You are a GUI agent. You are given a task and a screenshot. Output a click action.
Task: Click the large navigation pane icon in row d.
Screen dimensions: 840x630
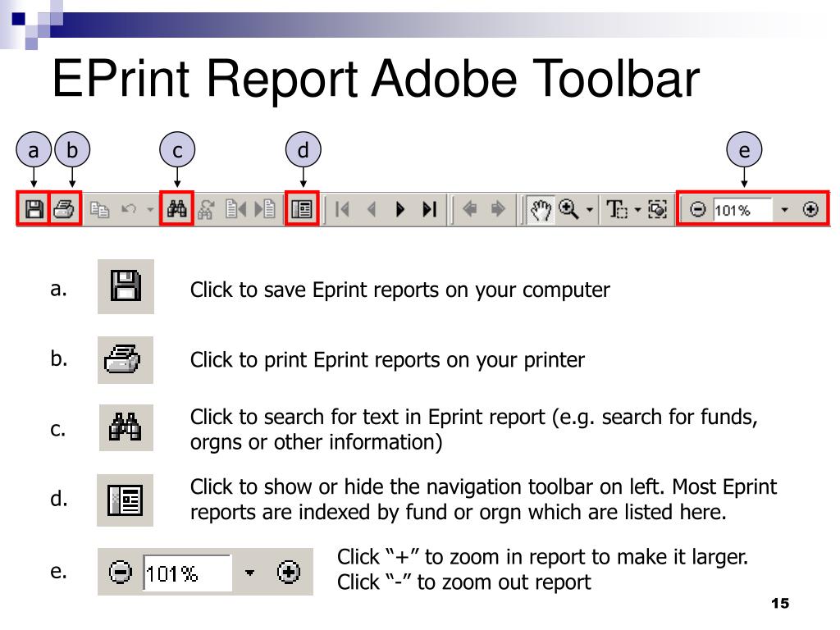[x=125, y=500]
